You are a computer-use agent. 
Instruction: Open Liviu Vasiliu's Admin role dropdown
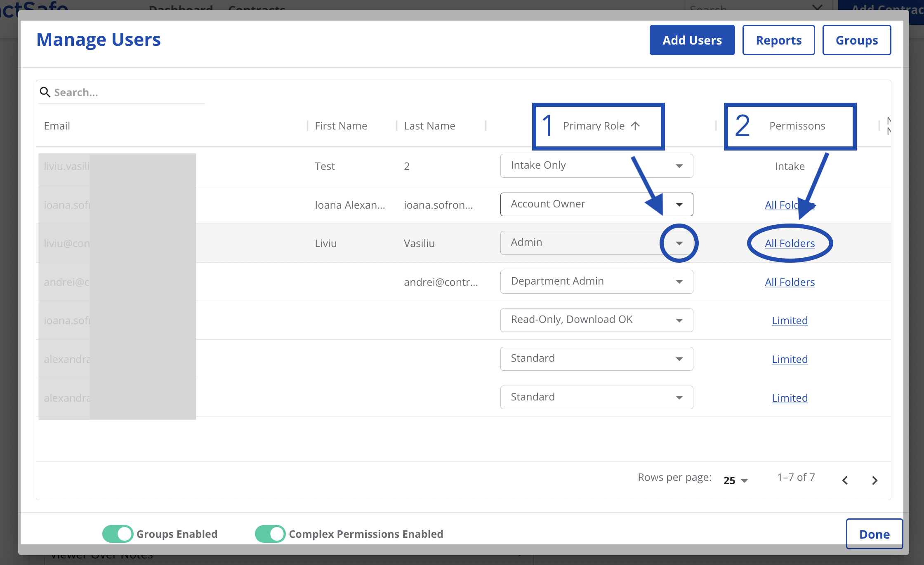(x=596, y=243)
